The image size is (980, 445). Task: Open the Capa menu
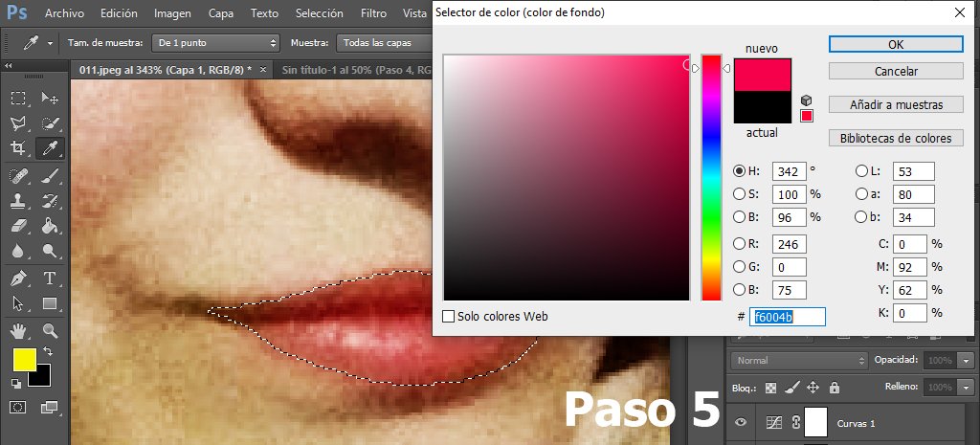coord(221,13)
